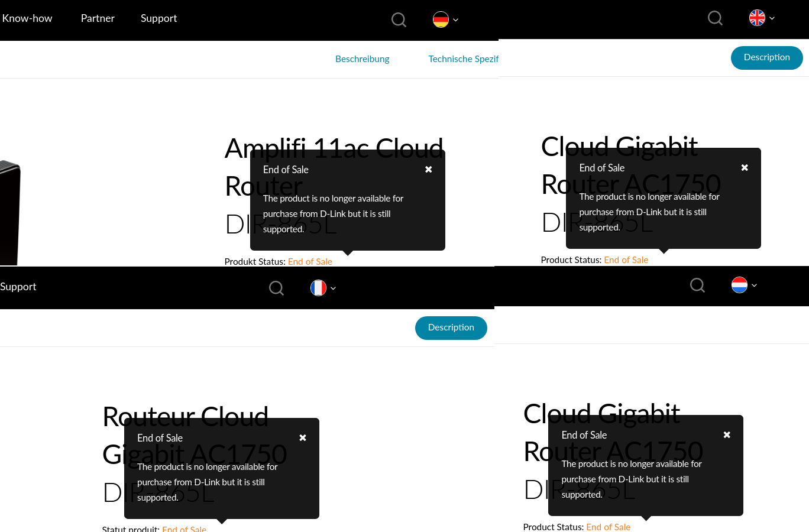Close the End of Sale popup on the Dutch page
The height and width of the screenshot is (532, 809).
point(727,435)
